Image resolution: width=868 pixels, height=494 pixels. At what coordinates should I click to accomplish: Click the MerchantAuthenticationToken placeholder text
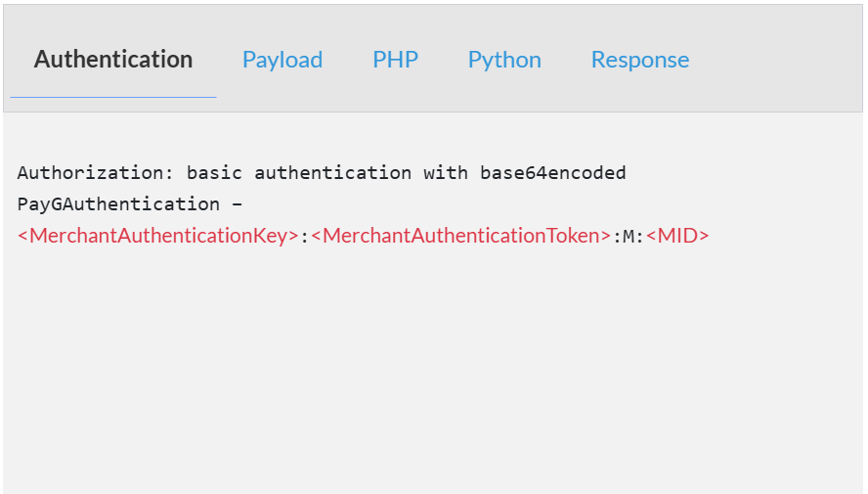click(x=460, y=236)
